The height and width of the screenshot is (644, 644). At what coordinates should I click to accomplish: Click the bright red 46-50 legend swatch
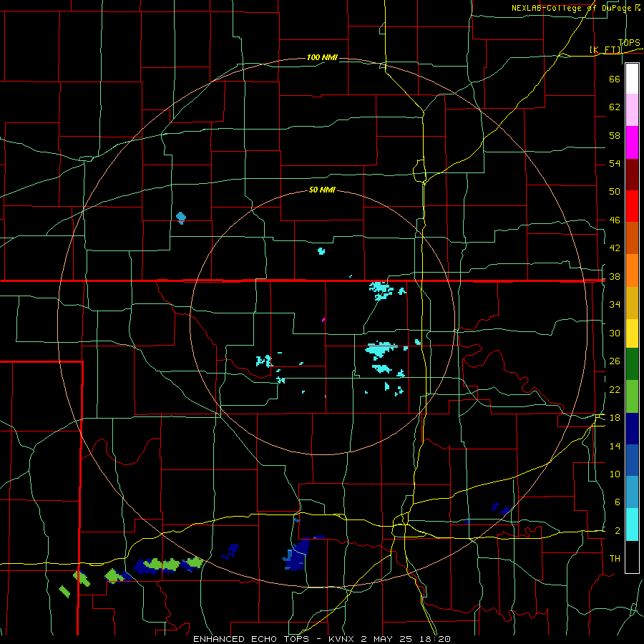point(632,206)
